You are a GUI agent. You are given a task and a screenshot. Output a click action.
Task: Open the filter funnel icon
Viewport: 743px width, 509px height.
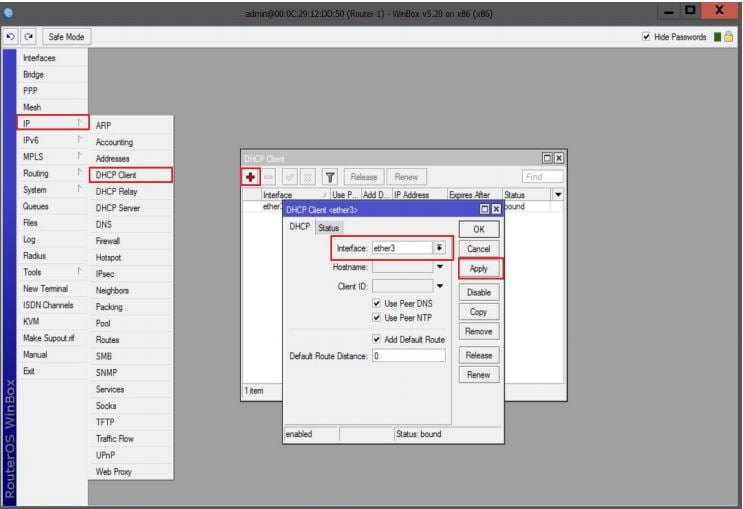(329, 176)
